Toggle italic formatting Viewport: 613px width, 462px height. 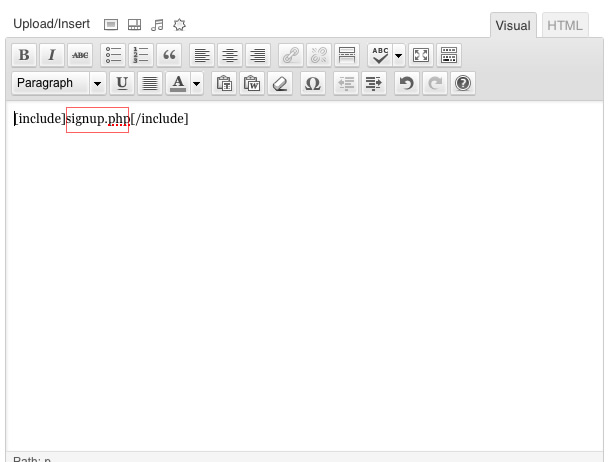coord(52,55)
